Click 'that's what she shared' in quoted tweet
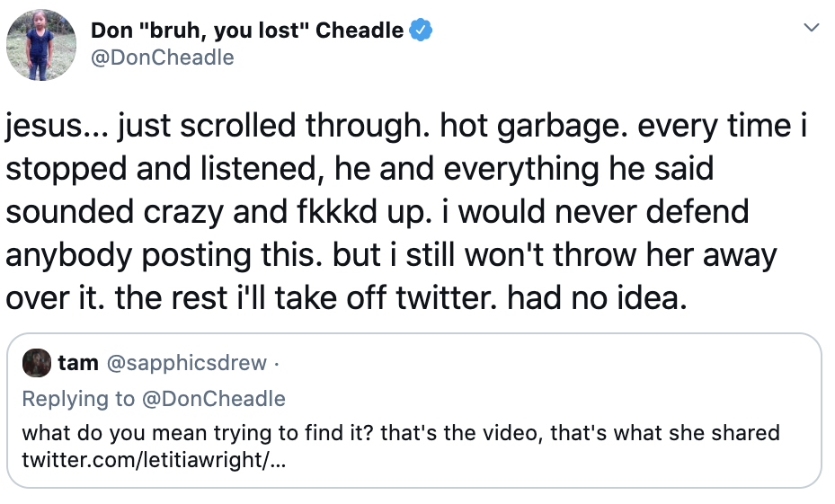 tap(664, 433)
